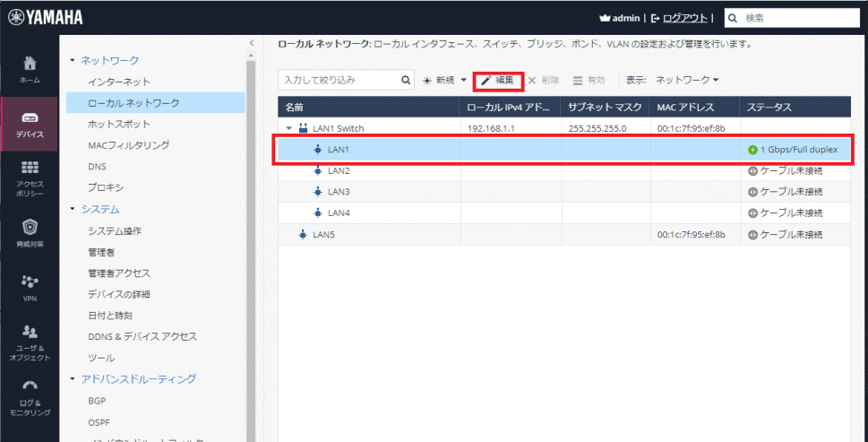This screenshot has height=442, width=868.
Task: Click the 編集 edit button
Action: [497, 80]
